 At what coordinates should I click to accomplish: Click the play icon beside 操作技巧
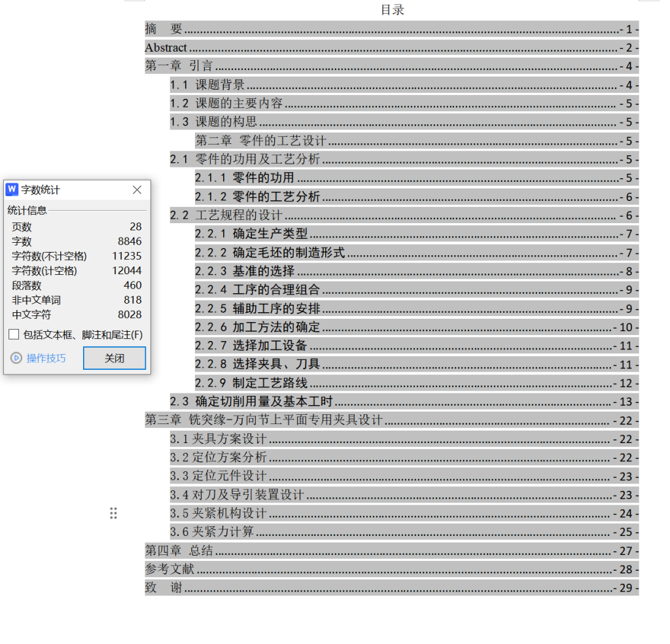pyautogui.click(x=16, y=358)
